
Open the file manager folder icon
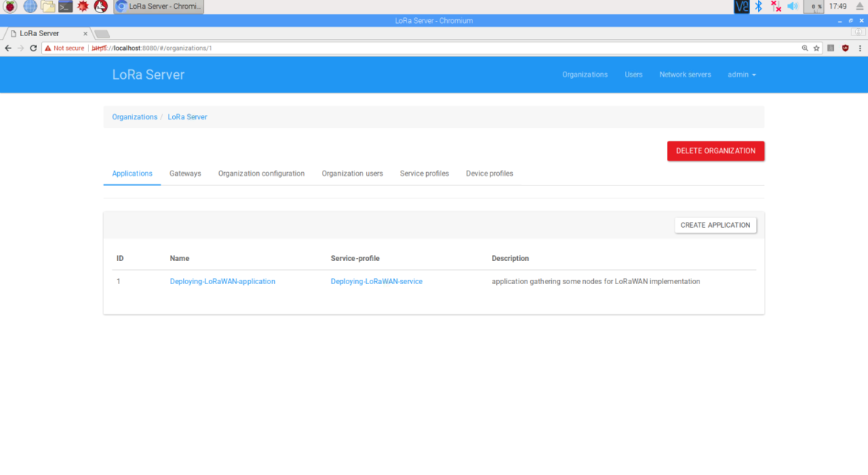coord(48,7)
